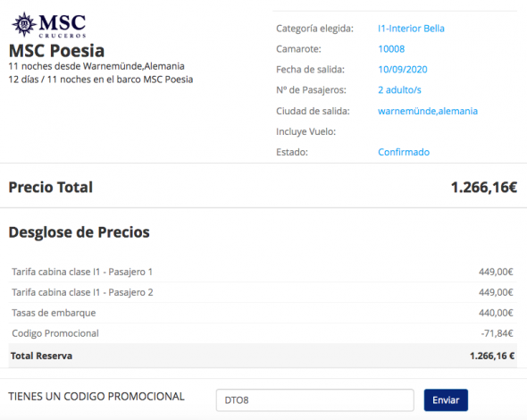Click the MSC Cruceros logo
The image size is (527, 420).
click(49, 25)
